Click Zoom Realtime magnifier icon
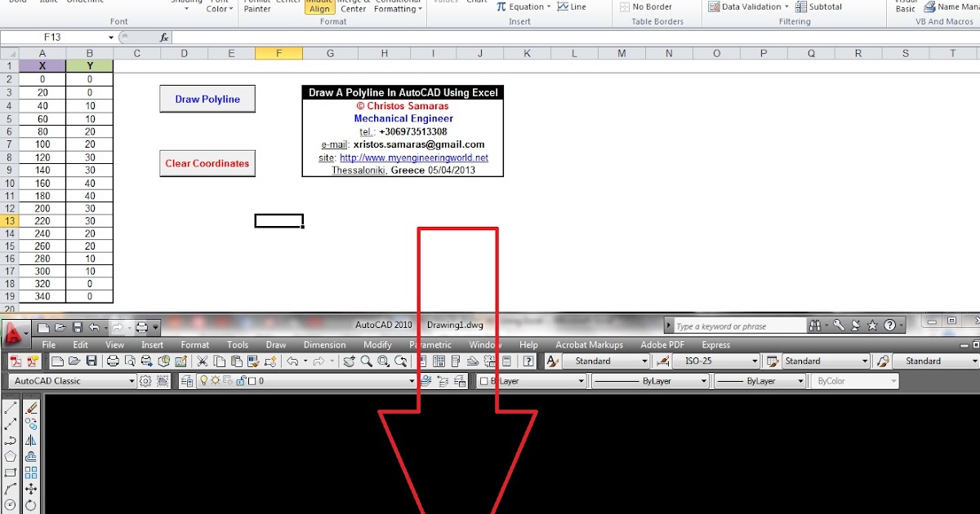Screen dimensions: 980x514 tap(366, 361)
